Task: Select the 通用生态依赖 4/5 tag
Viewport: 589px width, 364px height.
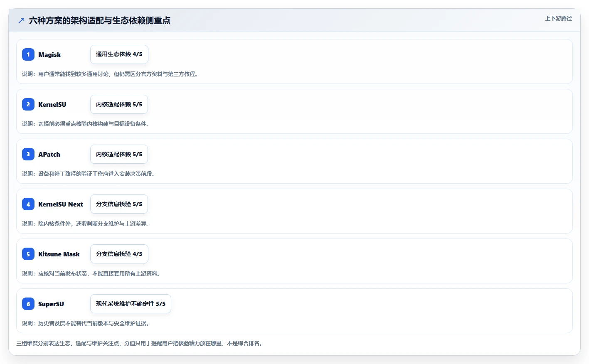Action: pos(119,54)
